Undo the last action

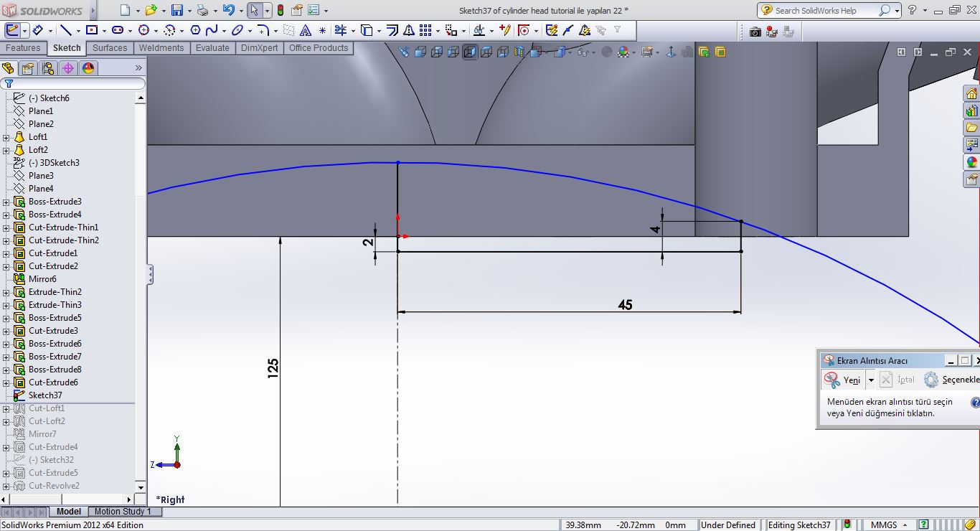[228, 11]
